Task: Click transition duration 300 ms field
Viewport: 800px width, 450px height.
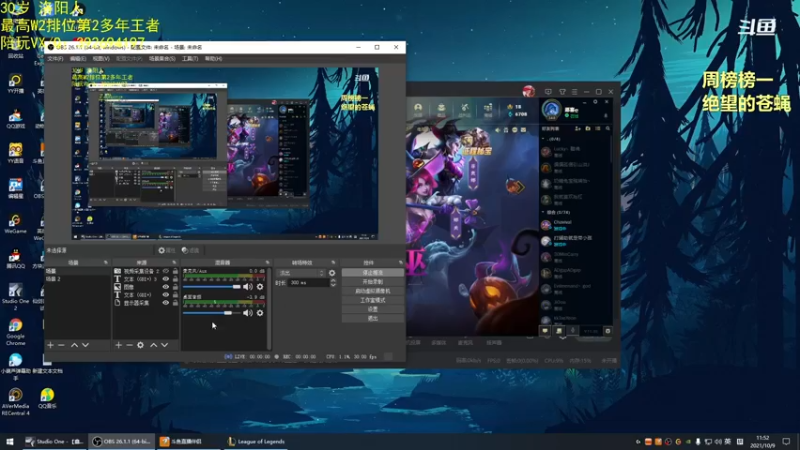Action: pos(309,283)
